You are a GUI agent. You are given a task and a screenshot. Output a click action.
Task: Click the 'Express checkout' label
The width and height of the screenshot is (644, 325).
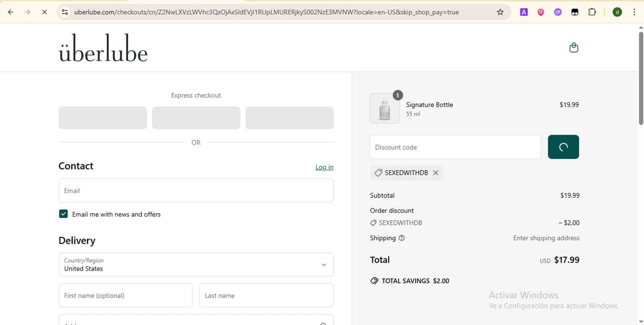pos(196,95)
